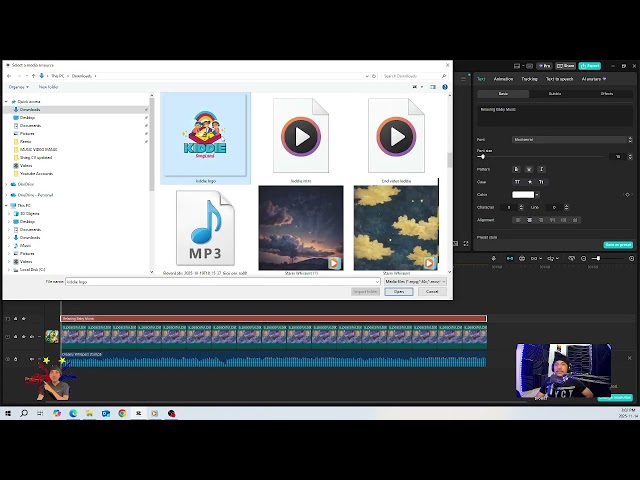This screenshot has width=640, height=480.
Task: Open the view options dropdown in dialog
Action: [422, 87]
